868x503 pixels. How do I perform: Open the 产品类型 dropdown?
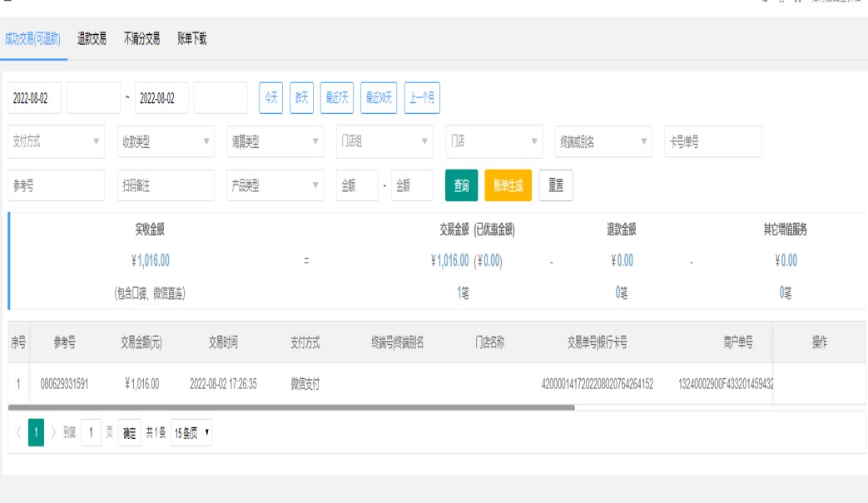[275, 186]
